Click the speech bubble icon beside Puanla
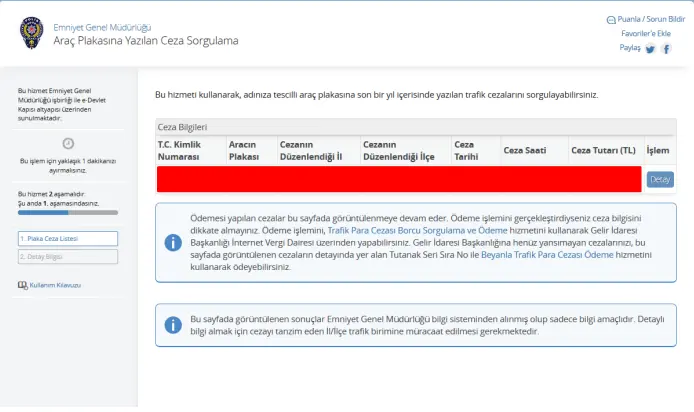The image size is (694, 412). coord(611,19)
